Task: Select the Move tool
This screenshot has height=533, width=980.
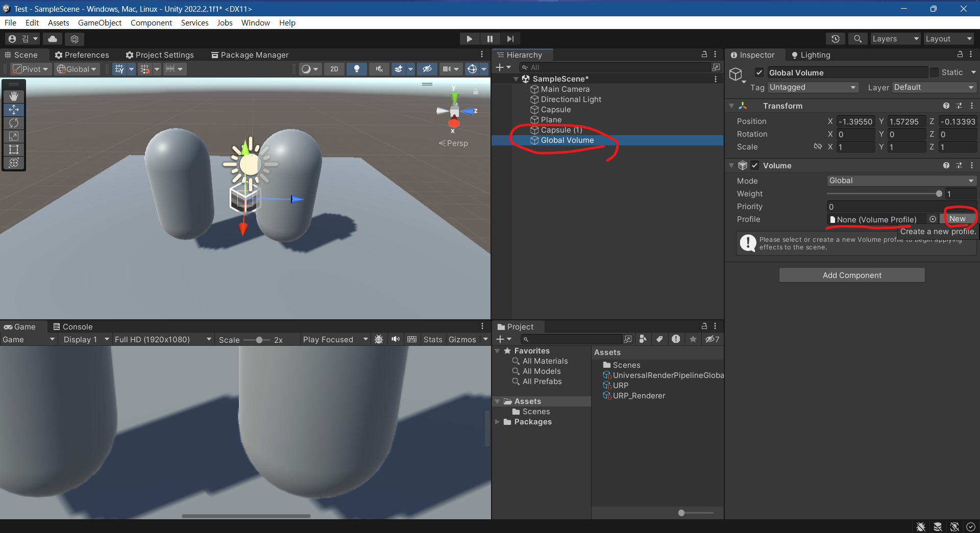Action: click(x=14, y=110)
